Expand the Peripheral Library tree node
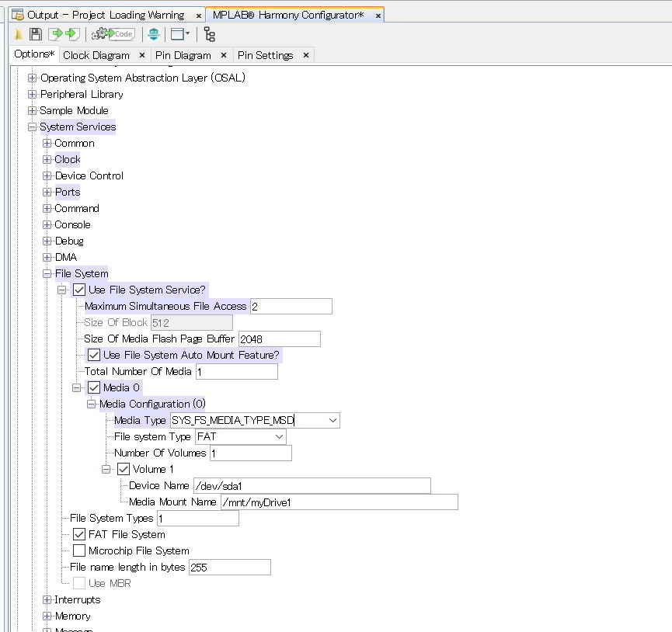The image size is (672, 632). (33, 94)
